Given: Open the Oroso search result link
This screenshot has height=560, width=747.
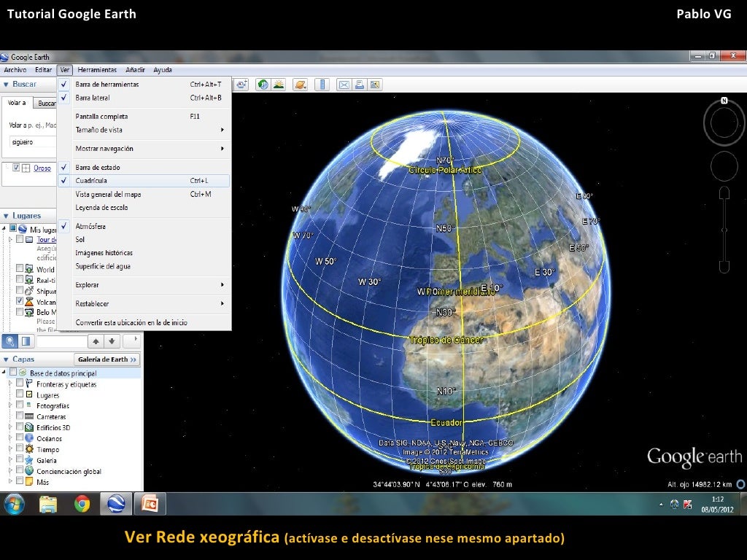Looking at the screenshot, I should pyautogui.click(x=42, y=168).
